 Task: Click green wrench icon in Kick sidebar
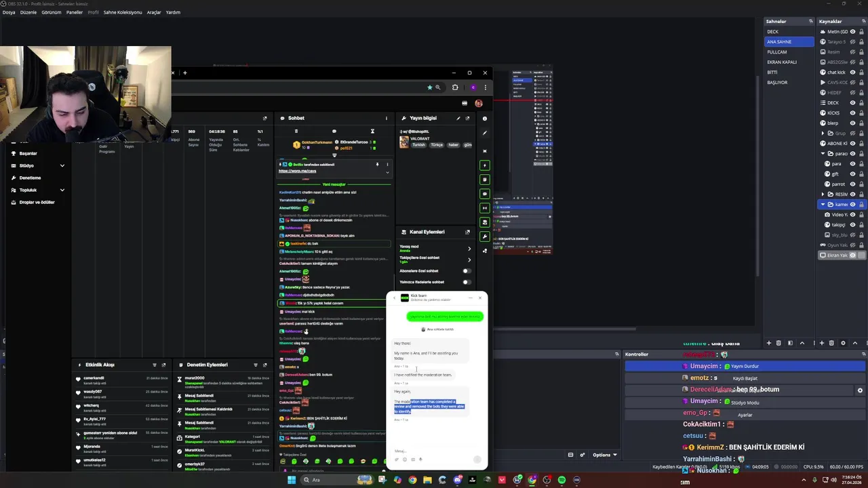pyautogui.click(x=484, y=237)
